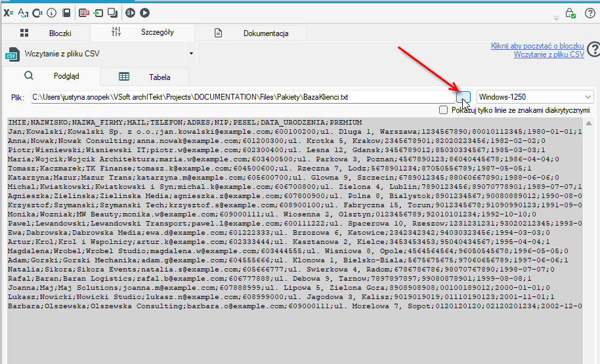The height and width of the screenshot is (364, 600).
Task: Click the document icon on Dokumentacja tab
Action: click(x=218, y=33)
